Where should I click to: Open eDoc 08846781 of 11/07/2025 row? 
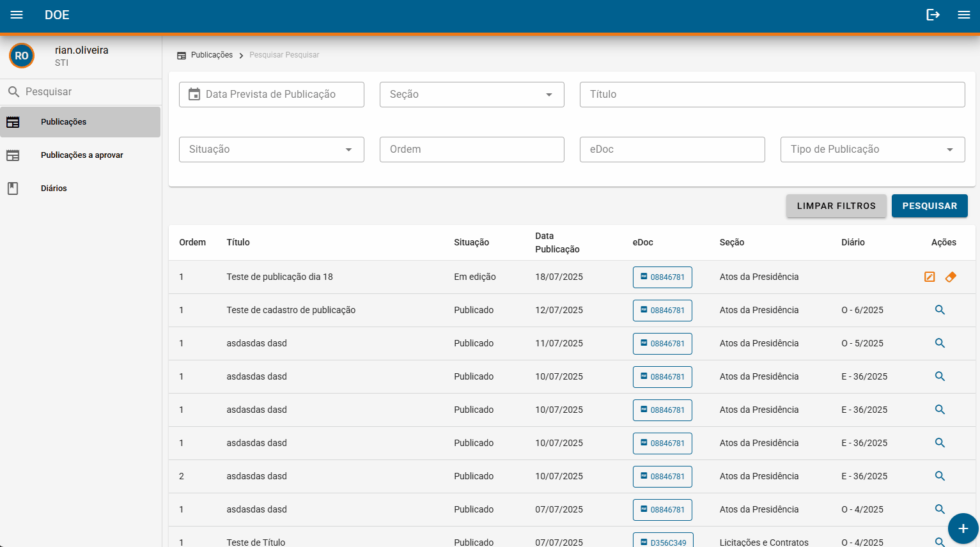point(662,344)
